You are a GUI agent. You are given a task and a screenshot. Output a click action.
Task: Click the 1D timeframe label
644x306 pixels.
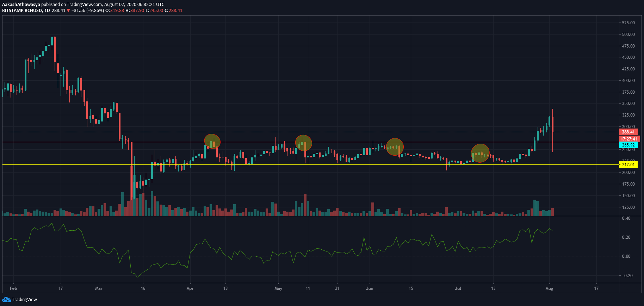pos(47,11)
